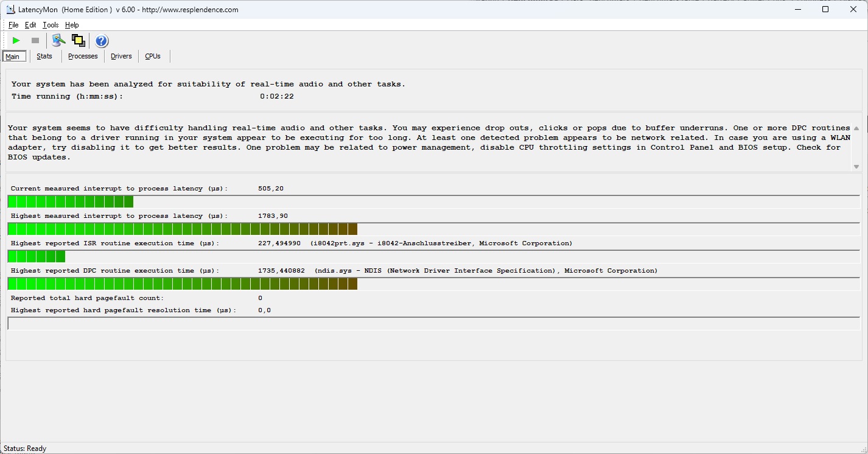This screenshot has width=868, height=454.
Task: Open the Edit menu
Action: point(30,25)
